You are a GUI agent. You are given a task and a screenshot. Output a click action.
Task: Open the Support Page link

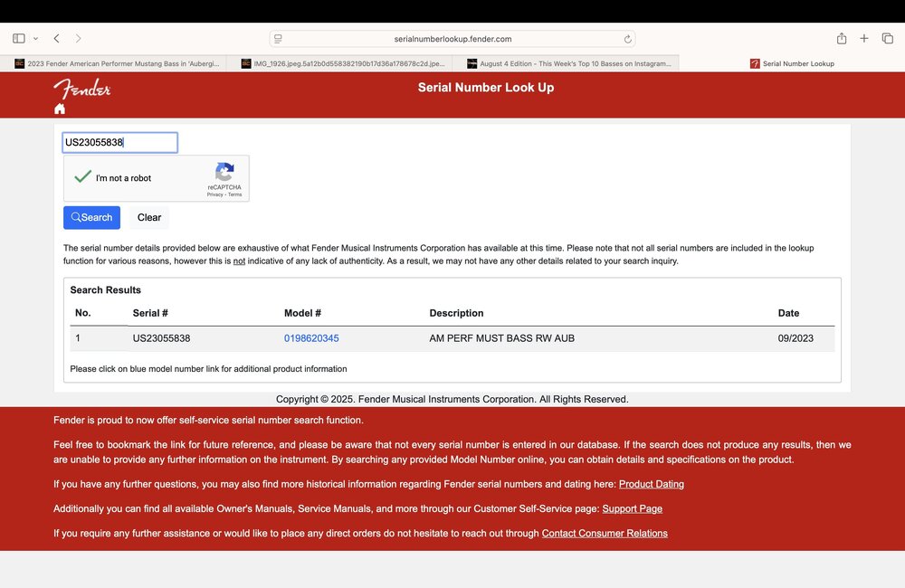pos(632,509)
